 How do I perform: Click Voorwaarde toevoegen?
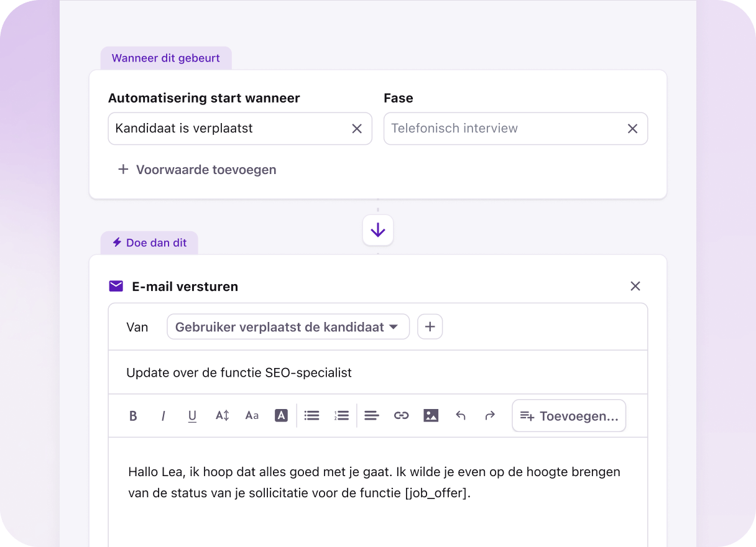coord(196,169)
